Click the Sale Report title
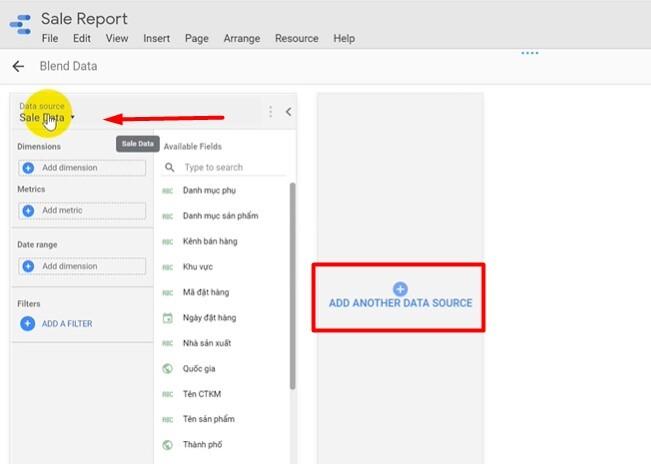The height and width of the screenshot is (464, 651). tap(84, 19)
